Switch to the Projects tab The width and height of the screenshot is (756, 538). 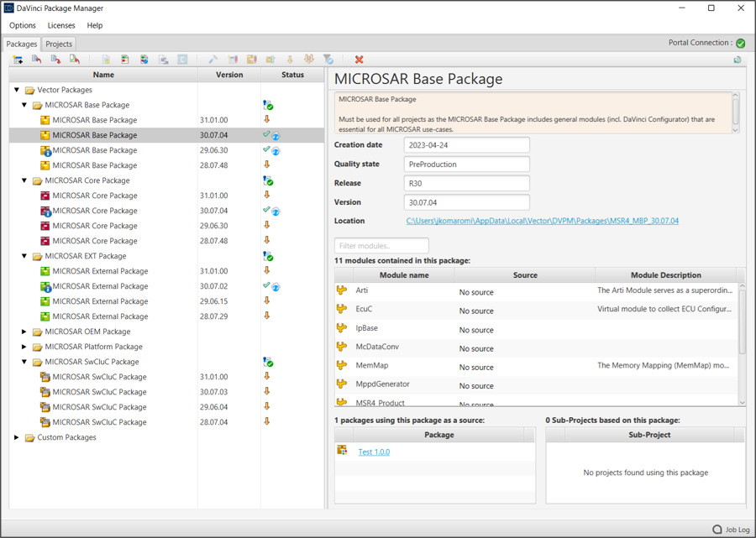[x=59, y=44]
